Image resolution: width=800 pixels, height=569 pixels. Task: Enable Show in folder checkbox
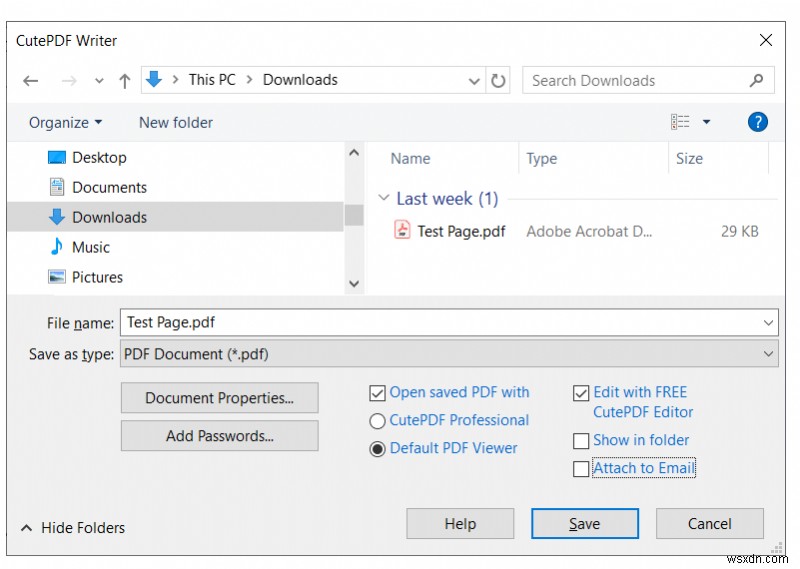click(x=581, y=441)
